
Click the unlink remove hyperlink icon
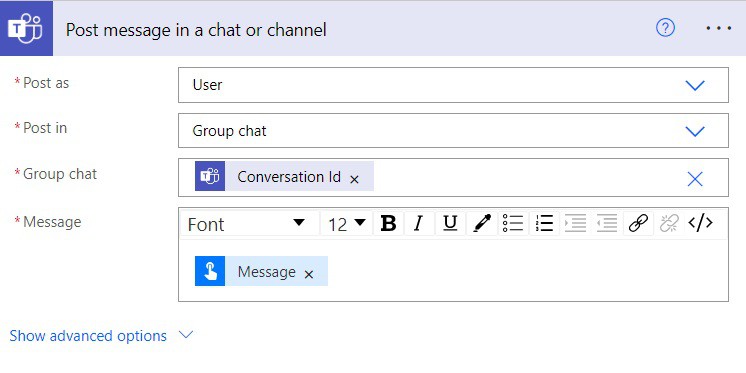pos(669,223)
